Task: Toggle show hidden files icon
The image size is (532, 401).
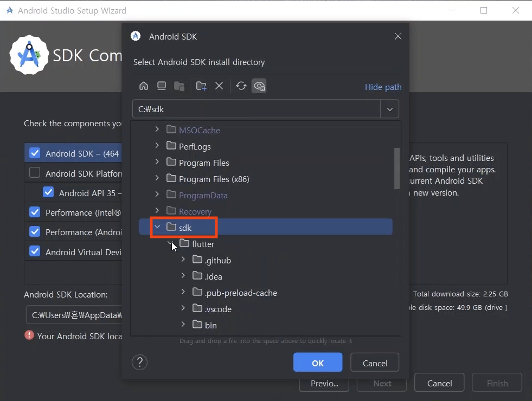Action: pos(259,86)
